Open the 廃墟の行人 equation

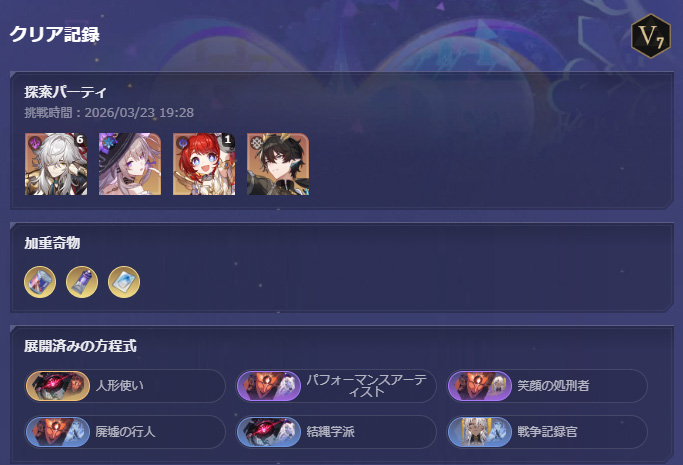coord(125,432)
